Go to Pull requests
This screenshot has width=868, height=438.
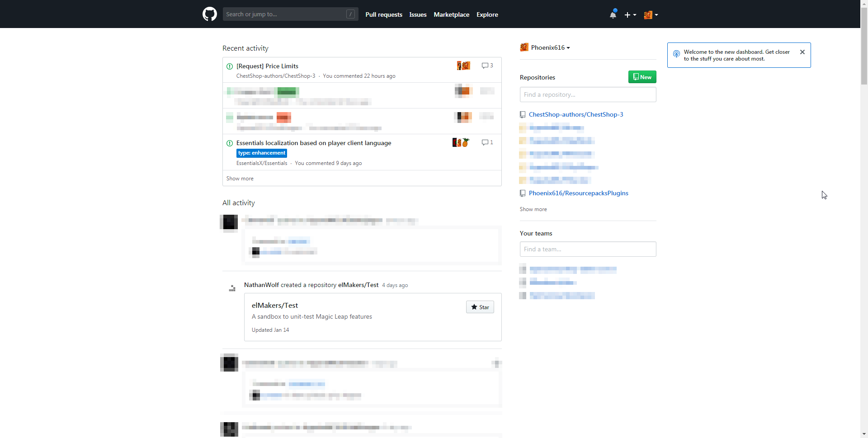[384, 14]
